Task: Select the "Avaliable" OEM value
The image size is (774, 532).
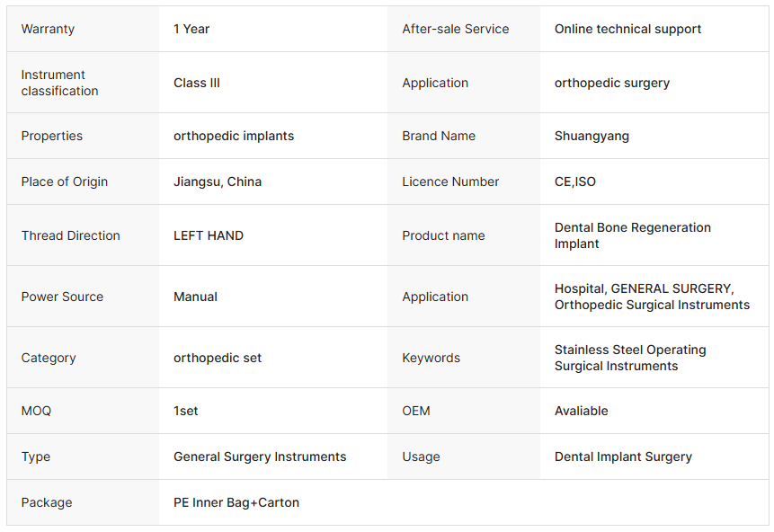Action: tap(581, 411)
